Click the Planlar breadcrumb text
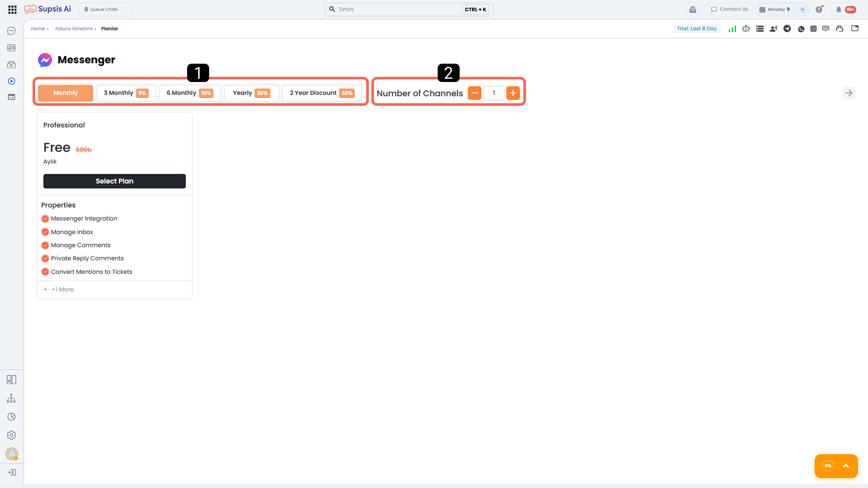 (110, 29)
